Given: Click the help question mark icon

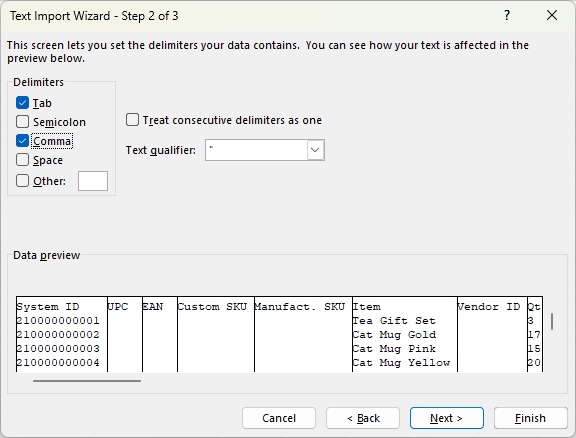Looking at the screenshot, I should [507, 15].
